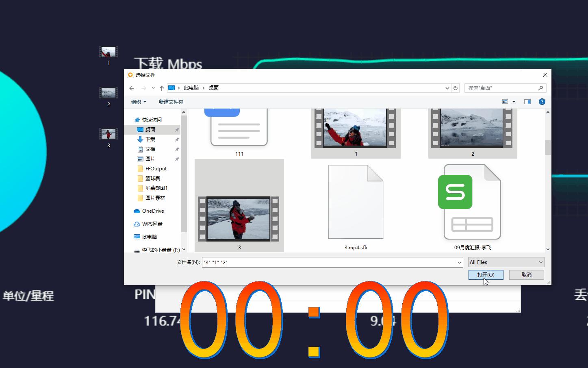
Task: Open the view options dropdown arrow
Action: coord(514,102)
